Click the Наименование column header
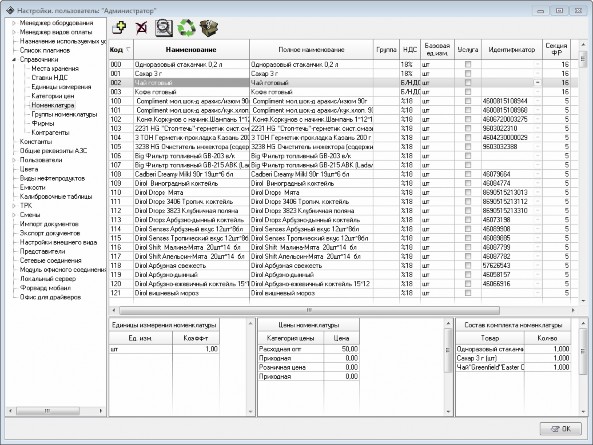The width and height of the screenshot is (593, 445). pos(191,50)
